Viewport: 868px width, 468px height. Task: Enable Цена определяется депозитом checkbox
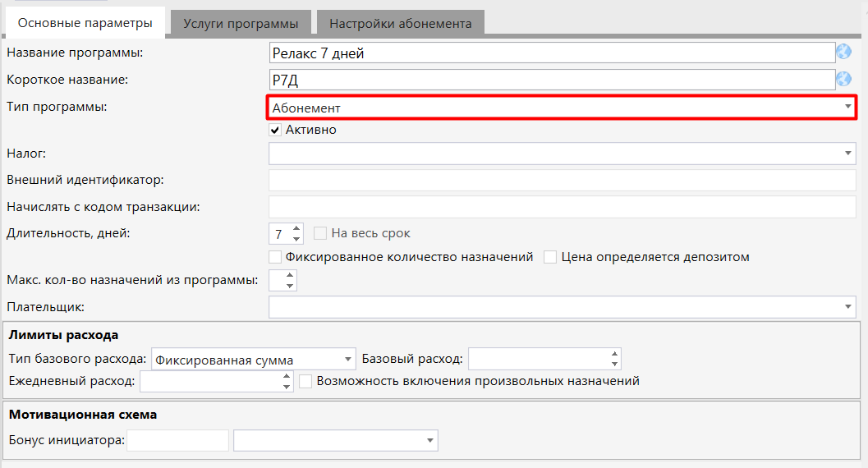(550, 257)
